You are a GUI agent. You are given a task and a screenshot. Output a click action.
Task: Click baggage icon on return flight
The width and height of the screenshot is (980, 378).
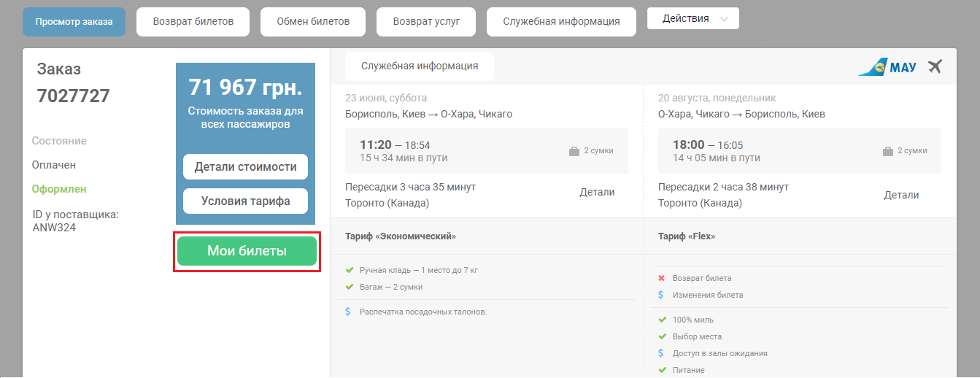888,151
